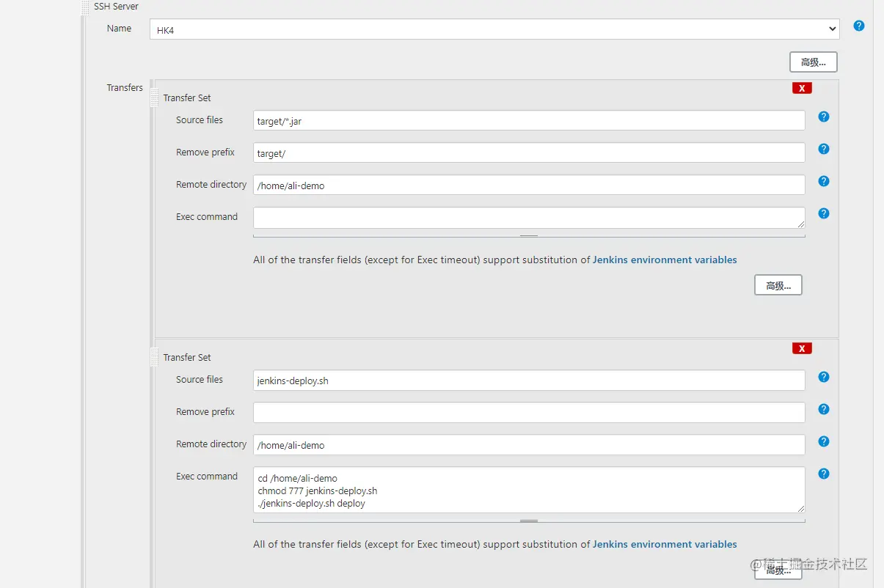Remove the second Transfer Set with red X
Screen dimensions: 884x588
pyautogui.click(x=802, y=348)
